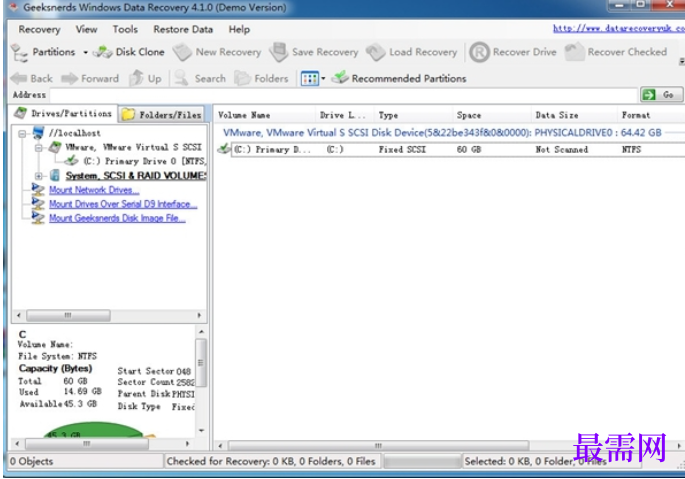Screen dimensions: 685x479
Task: Launch the Disk Clone tool
Action: point(129,52)
